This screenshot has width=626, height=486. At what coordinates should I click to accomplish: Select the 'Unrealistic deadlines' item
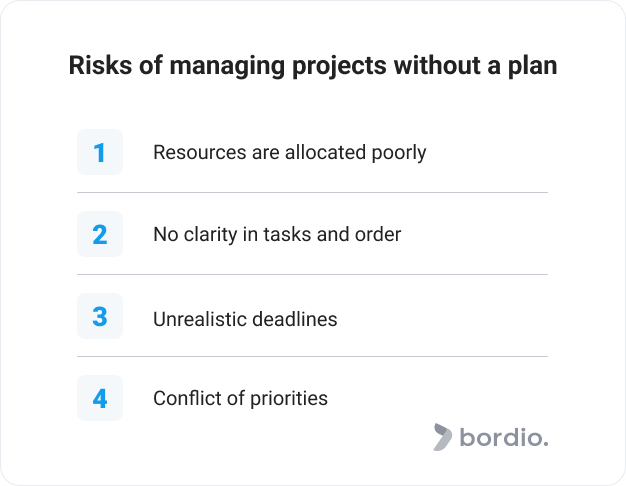point(245,319)
